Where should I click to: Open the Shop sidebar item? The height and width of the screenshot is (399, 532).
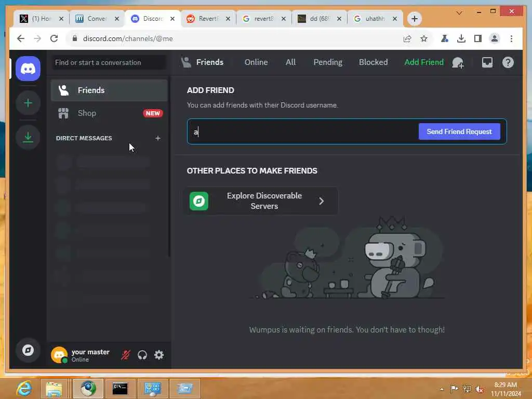click(109, 113)
